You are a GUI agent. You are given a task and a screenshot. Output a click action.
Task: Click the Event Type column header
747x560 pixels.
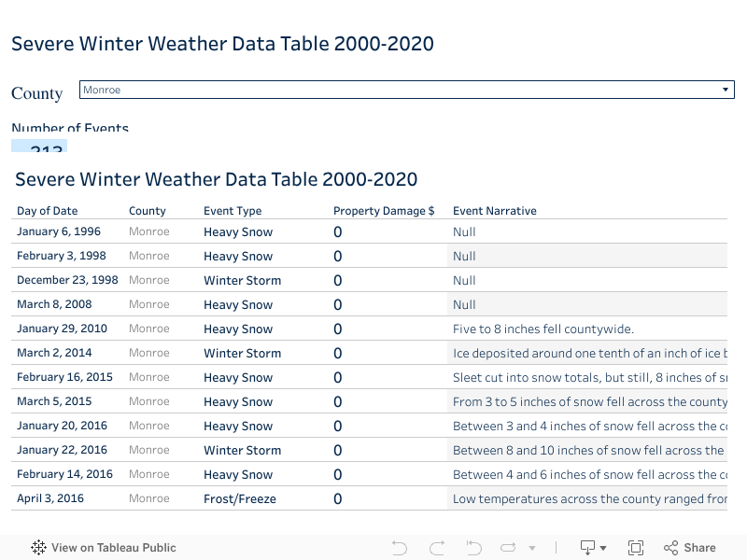pos(234,210)
